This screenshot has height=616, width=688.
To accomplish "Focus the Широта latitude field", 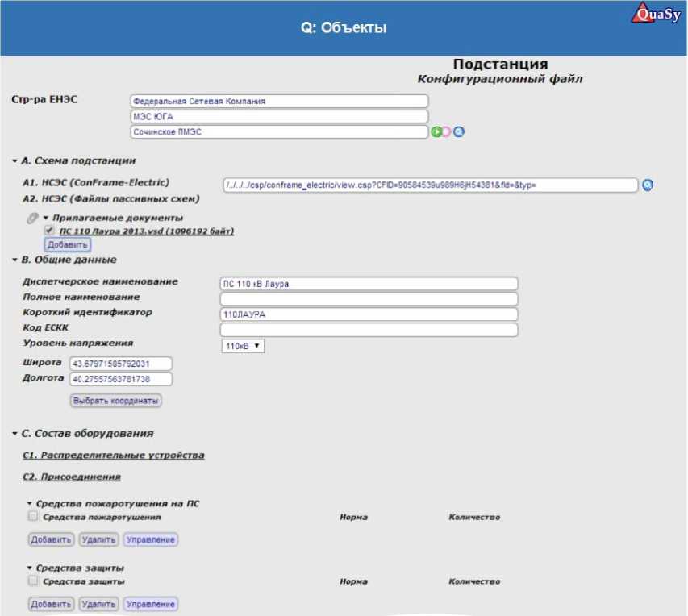I will click(121, 364).
